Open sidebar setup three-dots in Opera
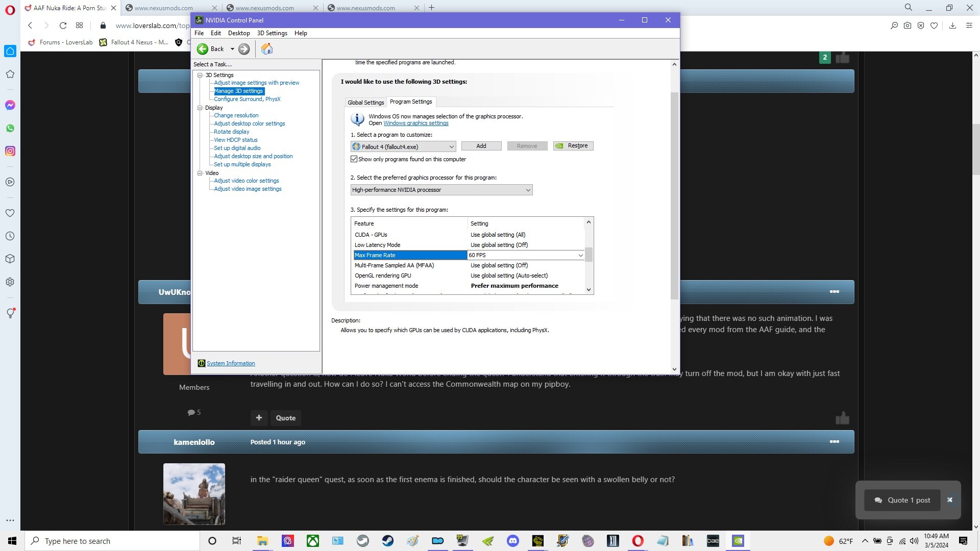 [10, 520]
